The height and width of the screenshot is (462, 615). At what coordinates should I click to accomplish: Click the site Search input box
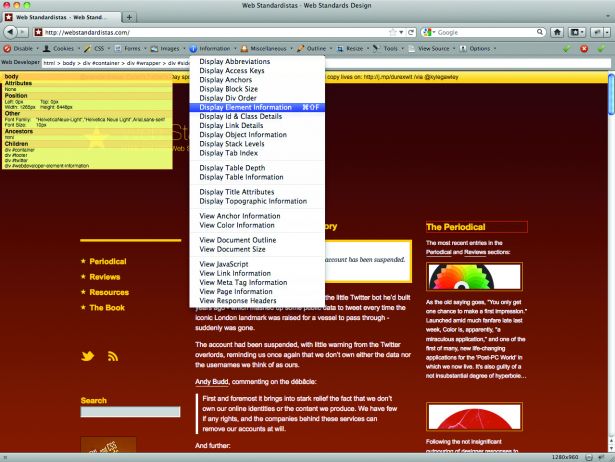[x=130, y=412]
